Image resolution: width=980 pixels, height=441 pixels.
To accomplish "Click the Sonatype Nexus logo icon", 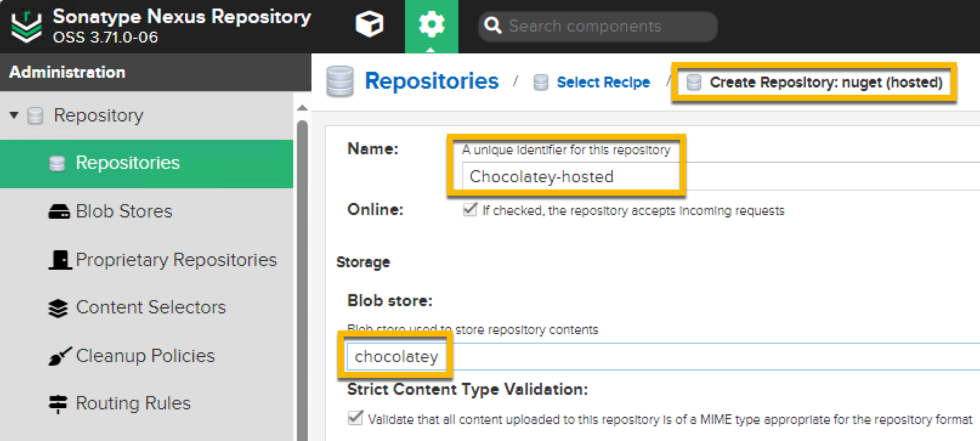I will [x=27, y=27].
